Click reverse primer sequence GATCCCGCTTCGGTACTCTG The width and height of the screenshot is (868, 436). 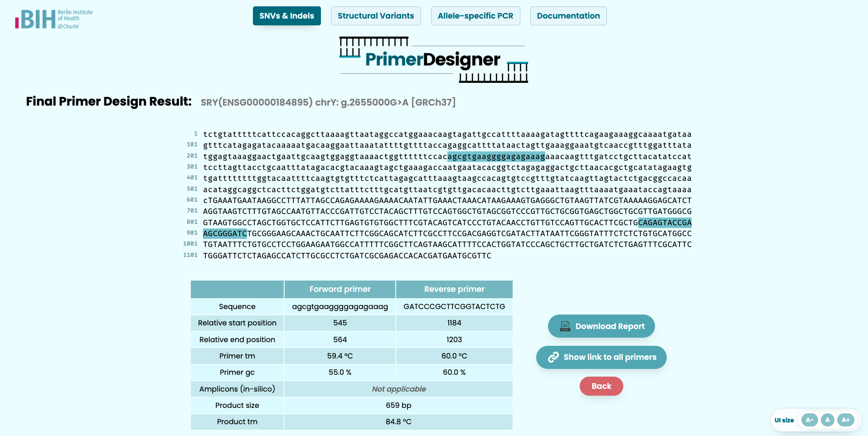[x=454, y=306]
